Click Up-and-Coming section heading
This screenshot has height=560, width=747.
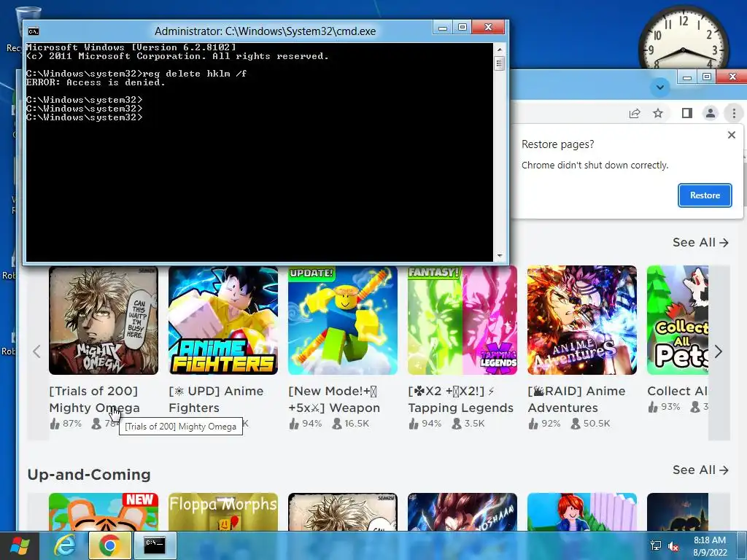[x=89, y=474]
